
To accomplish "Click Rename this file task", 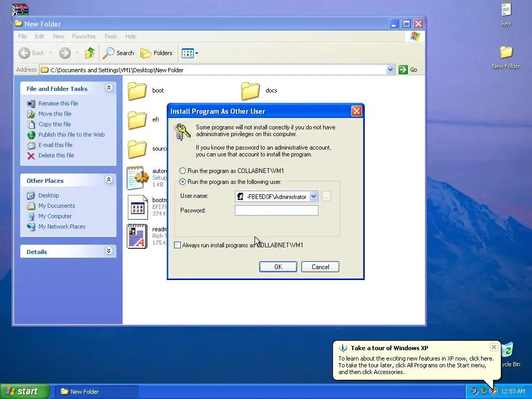I will coord(58,103).
